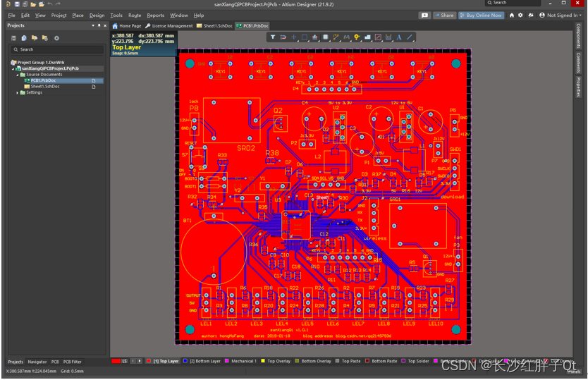Click the align objects tool icon

click(315, 37)
